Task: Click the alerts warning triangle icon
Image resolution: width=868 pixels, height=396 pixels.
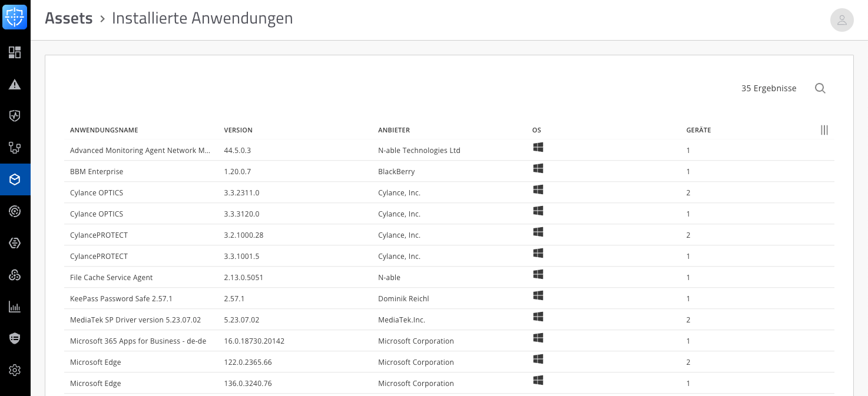Action: coord(15,85)
